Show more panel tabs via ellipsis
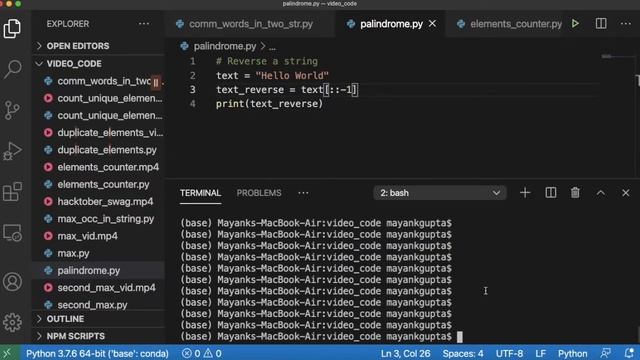Image resolution: width=640 pixels, height=360 pixels. click(303, 193)
